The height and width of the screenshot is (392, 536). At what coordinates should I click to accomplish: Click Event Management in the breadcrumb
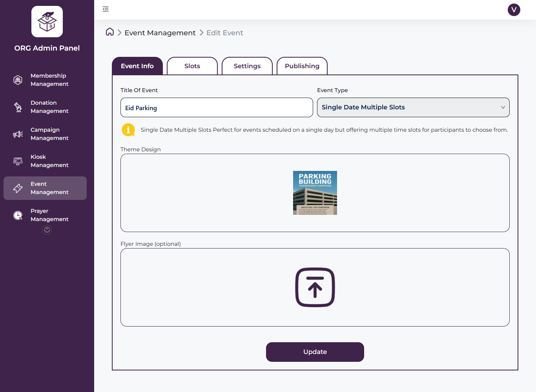pos(160,33)
